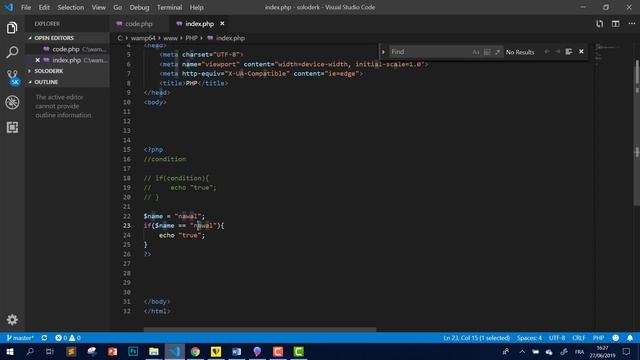Open the Explorer view in activity bar
The width and height of the screenshot is (640, 360).
pos(12,28)
